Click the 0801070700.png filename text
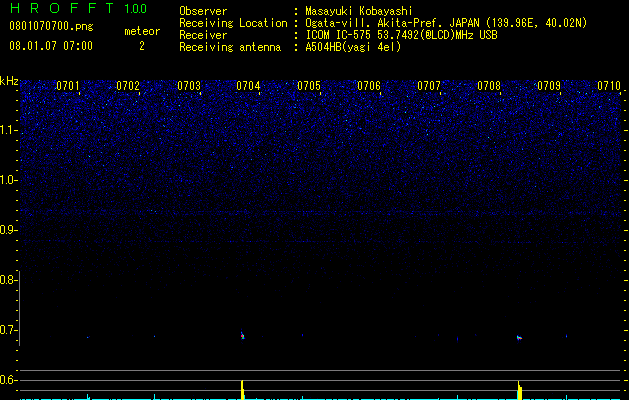 pyautogui.click(x=51, y=26)
